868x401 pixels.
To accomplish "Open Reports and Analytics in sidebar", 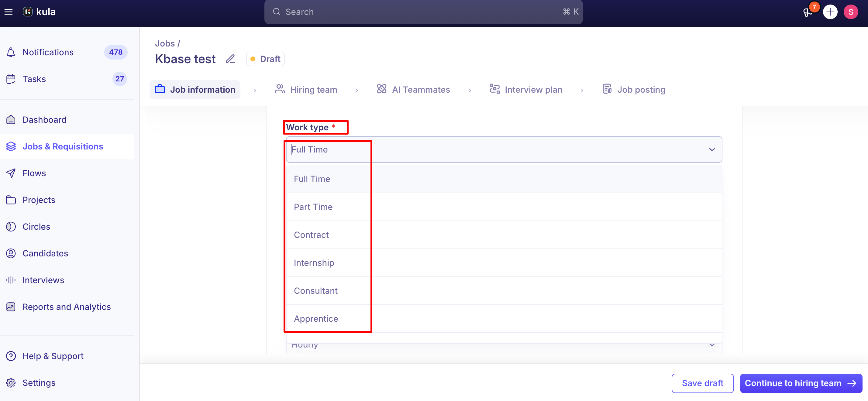I will coord(67,307).
